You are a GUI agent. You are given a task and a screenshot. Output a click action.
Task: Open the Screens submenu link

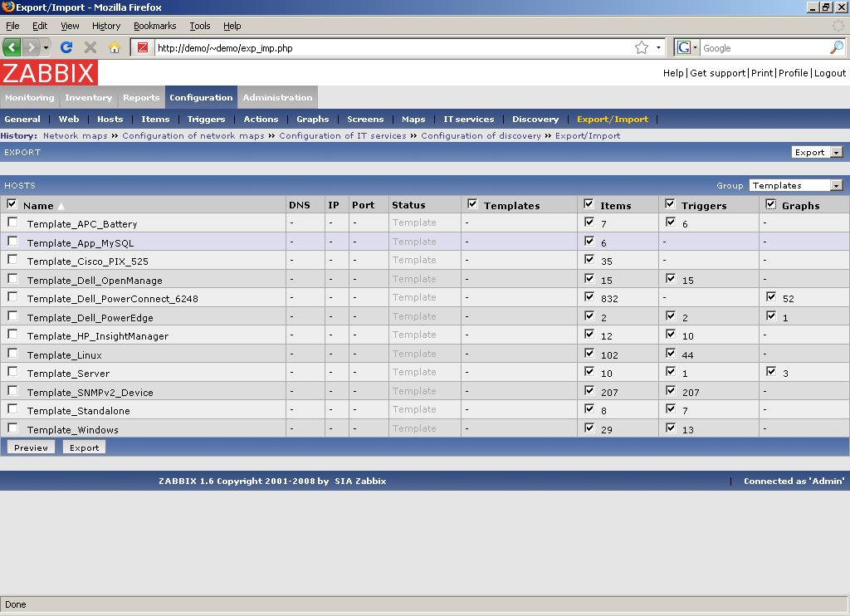point(365,120)
